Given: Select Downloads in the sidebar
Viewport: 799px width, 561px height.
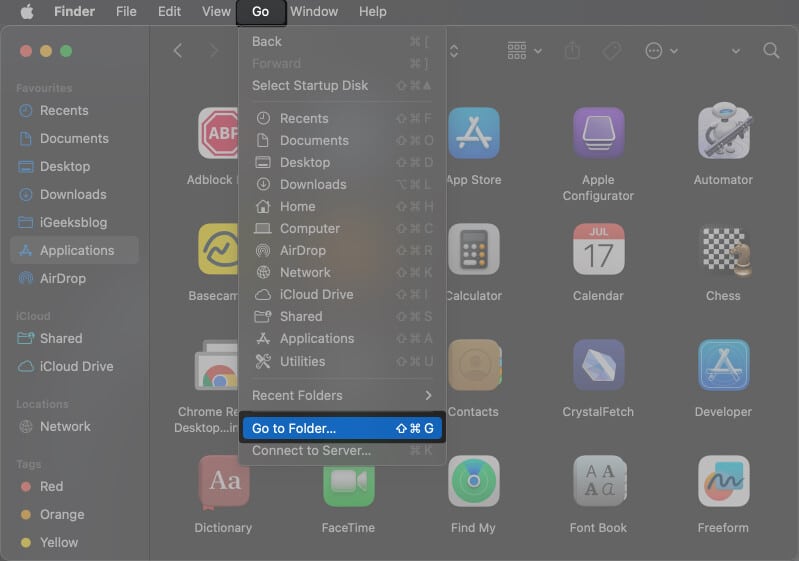Looking at the screenshot, I should [74, 195].
